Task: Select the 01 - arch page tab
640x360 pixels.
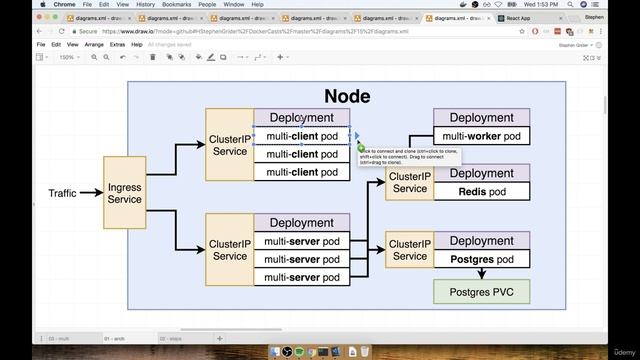Action: coord(130,338)
